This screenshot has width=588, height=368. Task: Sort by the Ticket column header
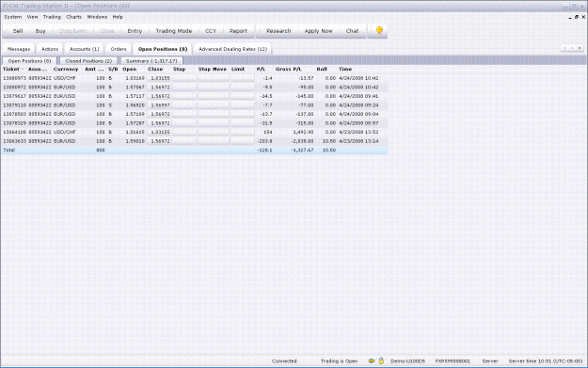click(x=14, y=69)
